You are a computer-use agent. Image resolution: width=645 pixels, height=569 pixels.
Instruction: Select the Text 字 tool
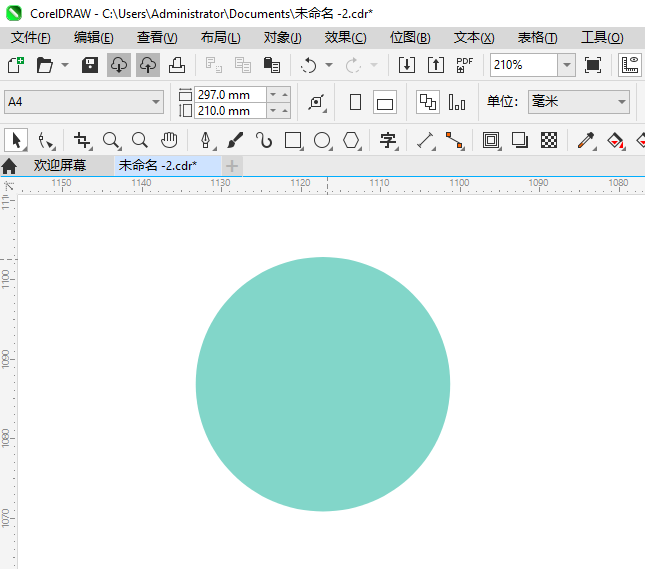tap(388, 140)
